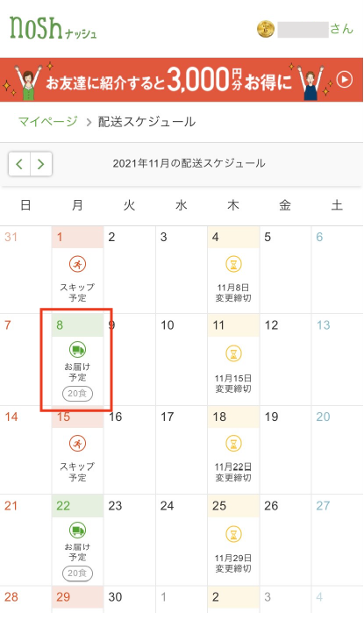Image resolution: width=364 pixels, height=627 pixels.
Task: Click the skip runner icon on November 1
Action: (x=77, y=264)
